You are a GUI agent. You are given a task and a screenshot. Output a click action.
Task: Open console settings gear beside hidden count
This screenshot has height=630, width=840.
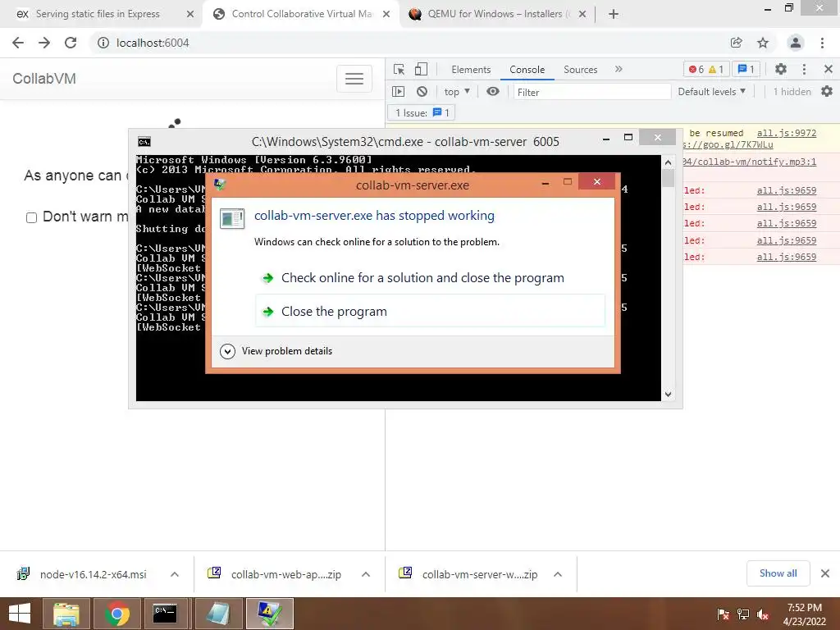[x=827, y=92]
